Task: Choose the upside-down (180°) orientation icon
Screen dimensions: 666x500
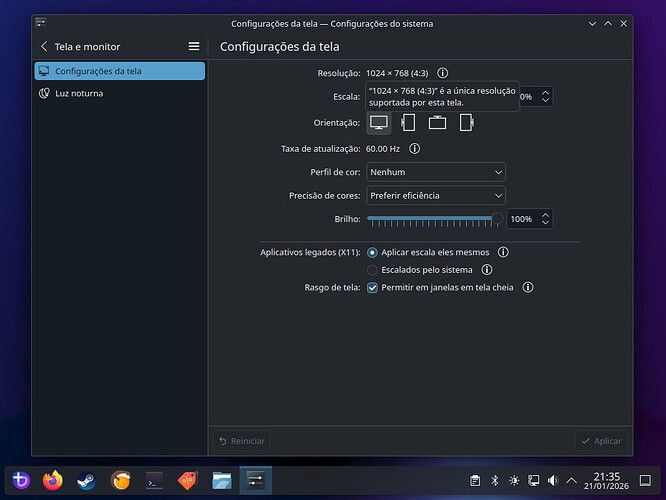Action: (x=437, y=123)
